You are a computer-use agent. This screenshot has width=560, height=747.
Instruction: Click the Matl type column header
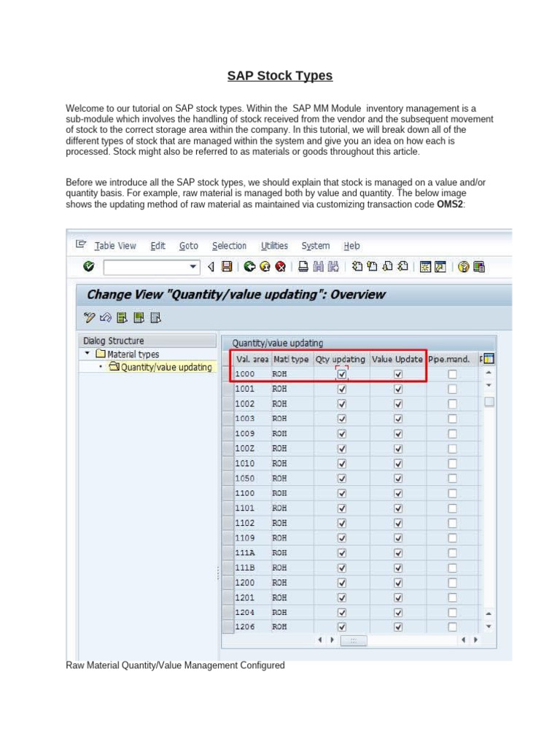(292, 359)
